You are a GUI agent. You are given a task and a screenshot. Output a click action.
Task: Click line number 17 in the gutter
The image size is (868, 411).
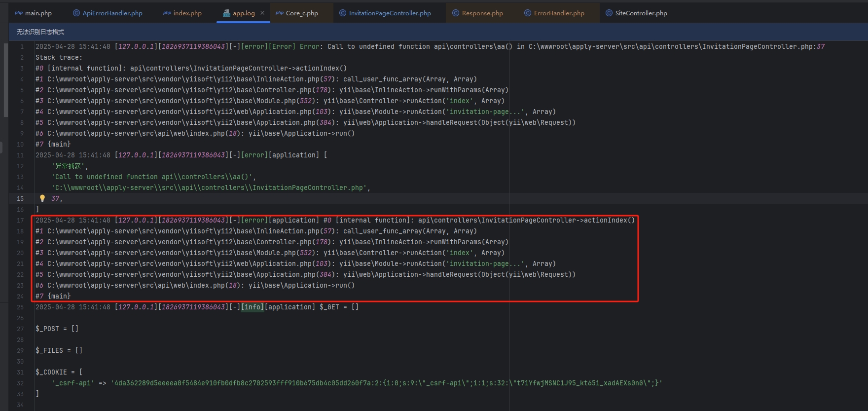pyautogui.click(x=20, y=220)
